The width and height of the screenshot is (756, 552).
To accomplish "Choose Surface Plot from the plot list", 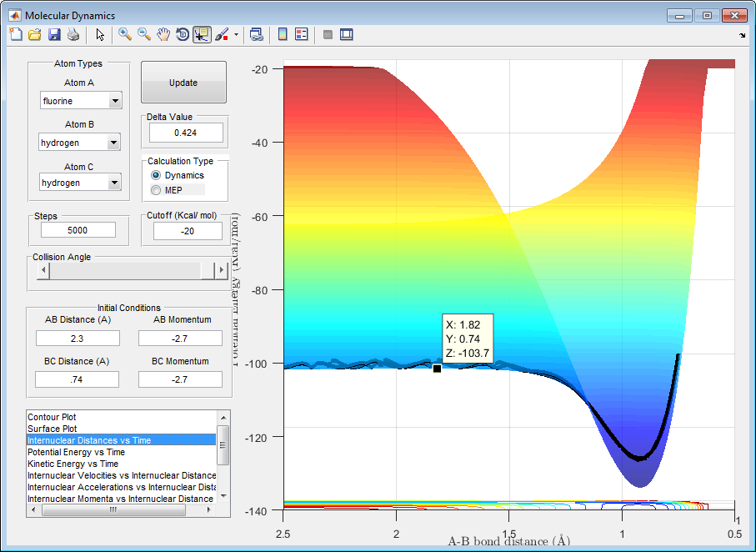I will pyautogui.click(x=52, y=429).
